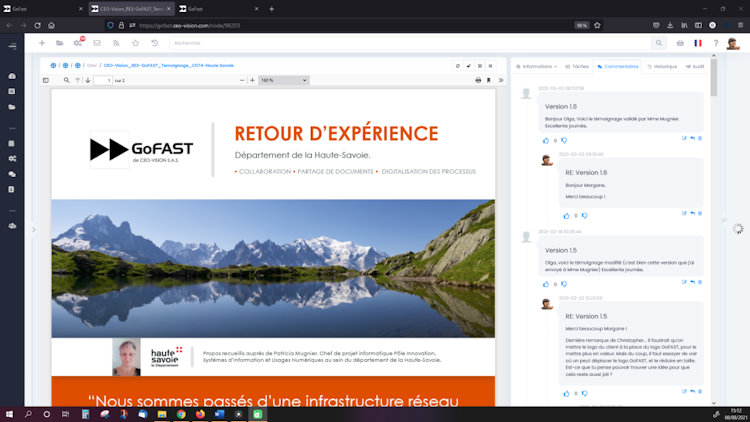Open the user profile avatar menu
Screen dimensions: 750x422
tap(733, 43)
